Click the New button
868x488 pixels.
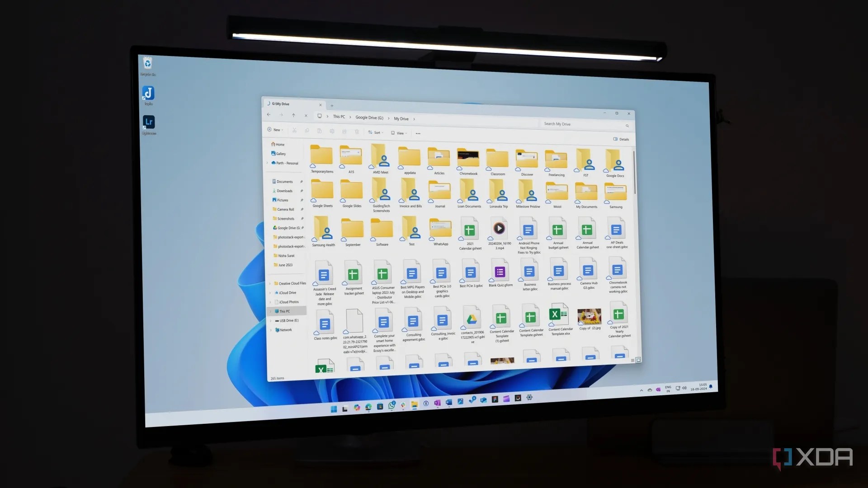(275, 130)
